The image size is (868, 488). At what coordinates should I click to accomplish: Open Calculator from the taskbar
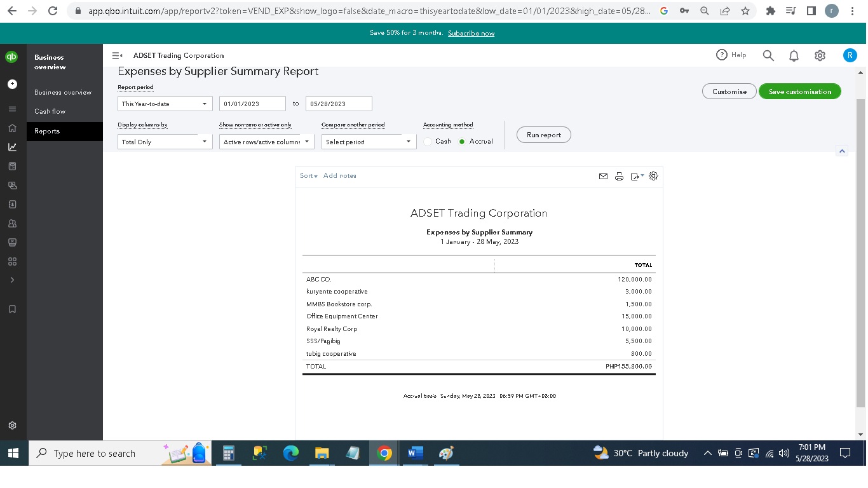[x=229, y=453]
